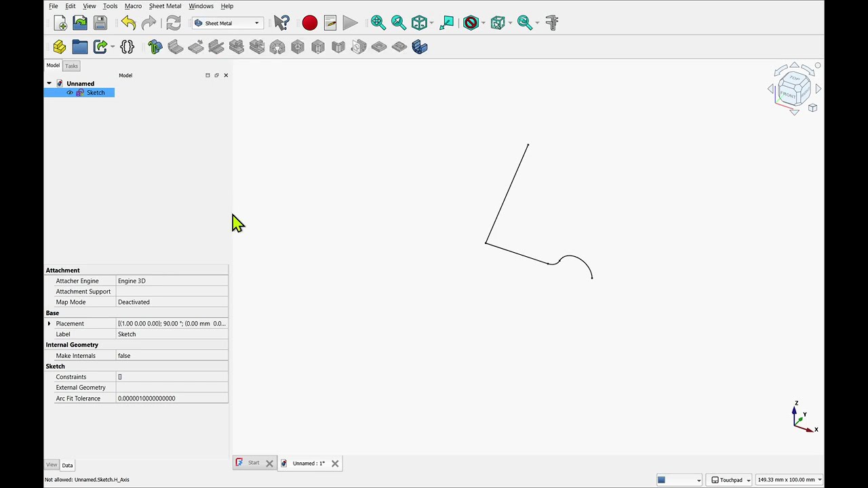The image size is (868, 488).
Task: Click the VarSet curly braces icon
Action: [127, 47]
